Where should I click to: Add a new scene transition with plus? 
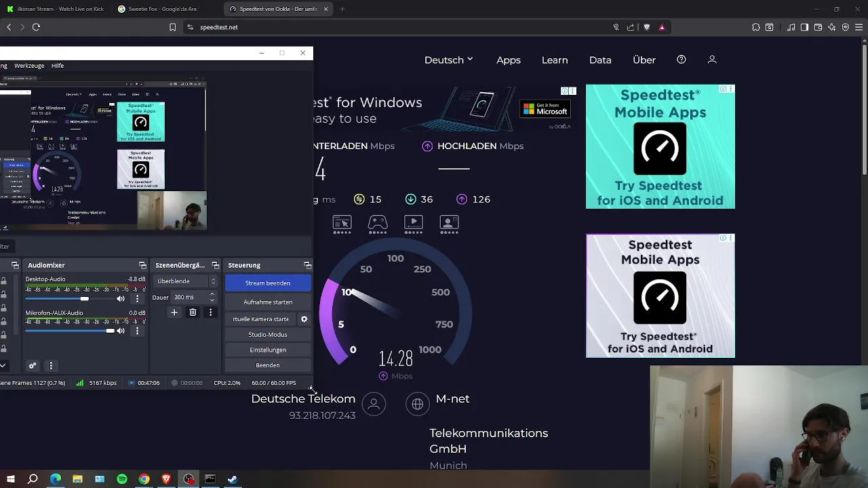(x=174, y=312)
